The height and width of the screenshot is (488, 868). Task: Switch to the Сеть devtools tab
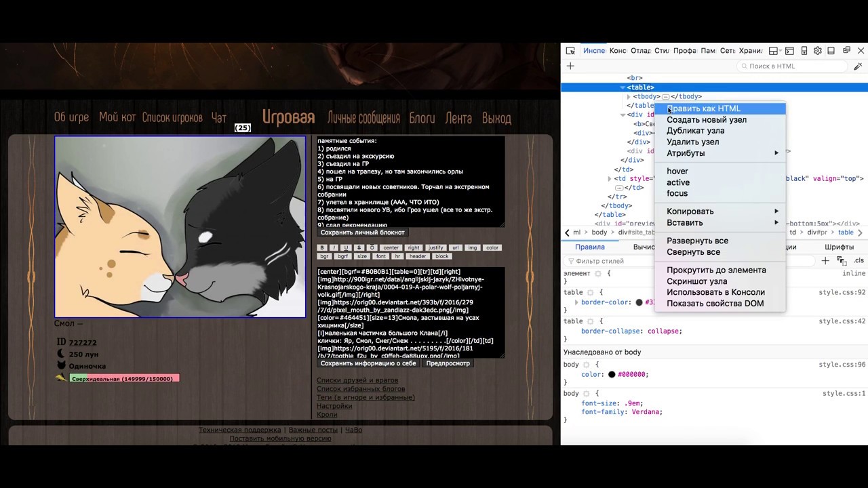click(728, 51)
